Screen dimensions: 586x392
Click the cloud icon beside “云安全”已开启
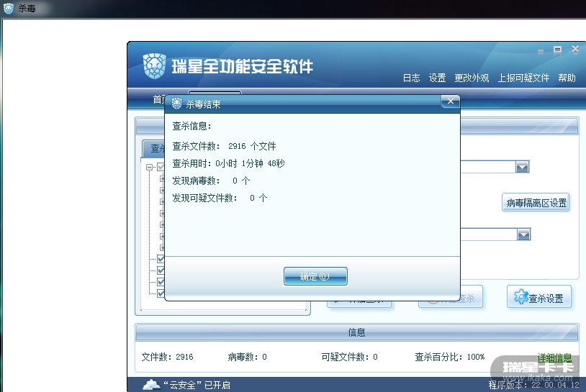(x=152, y=385)
